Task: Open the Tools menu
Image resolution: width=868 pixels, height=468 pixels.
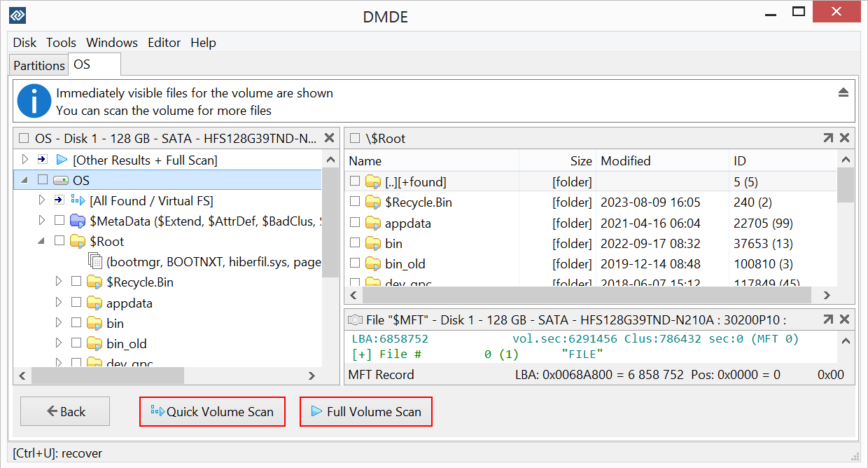Action: [61, 43]
